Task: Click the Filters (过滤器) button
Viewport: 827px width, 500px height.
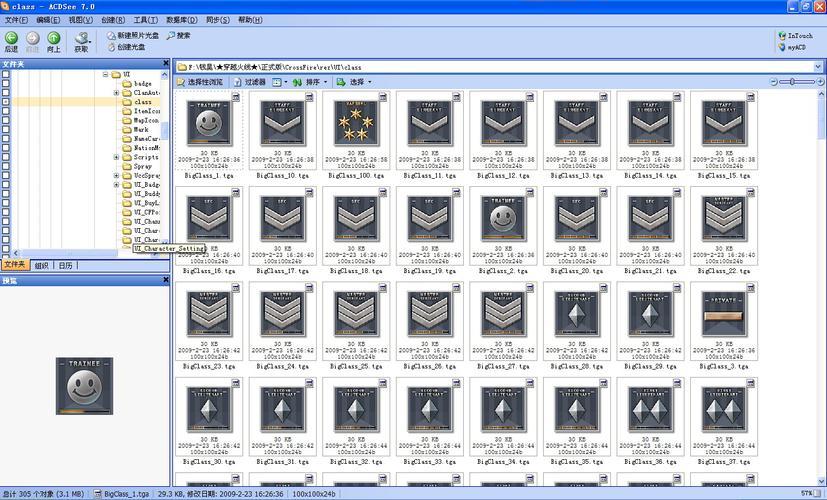Action: (x=250, y=82)
